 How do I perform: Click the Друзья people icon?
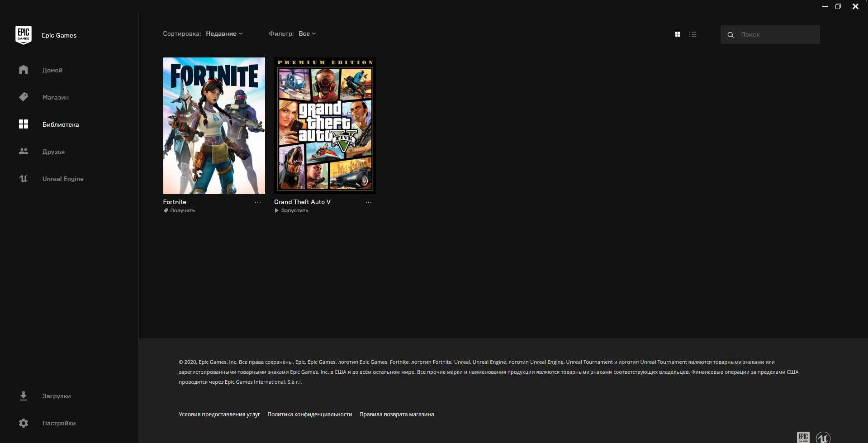(x=24, y=151)
